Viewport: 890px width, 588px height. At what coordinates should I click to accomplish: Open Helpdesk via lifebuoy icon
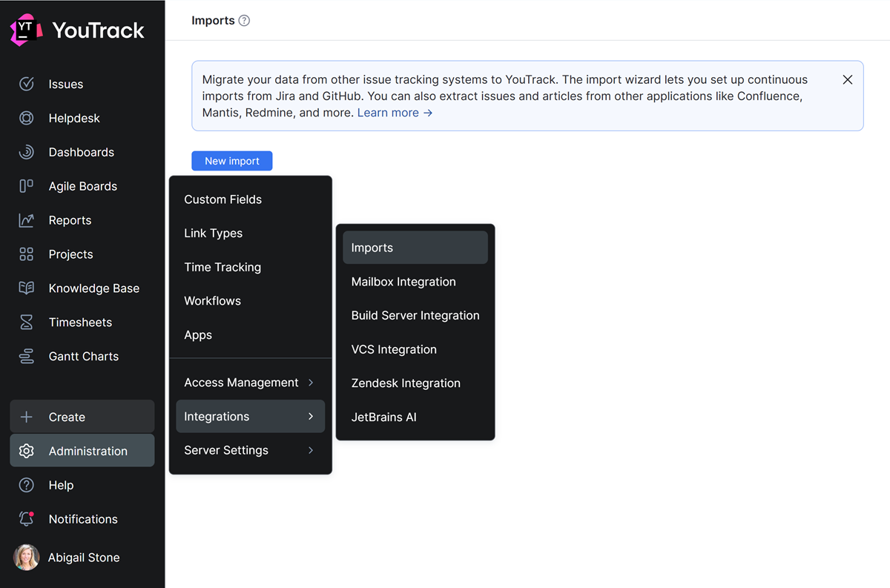pos(27,118)
